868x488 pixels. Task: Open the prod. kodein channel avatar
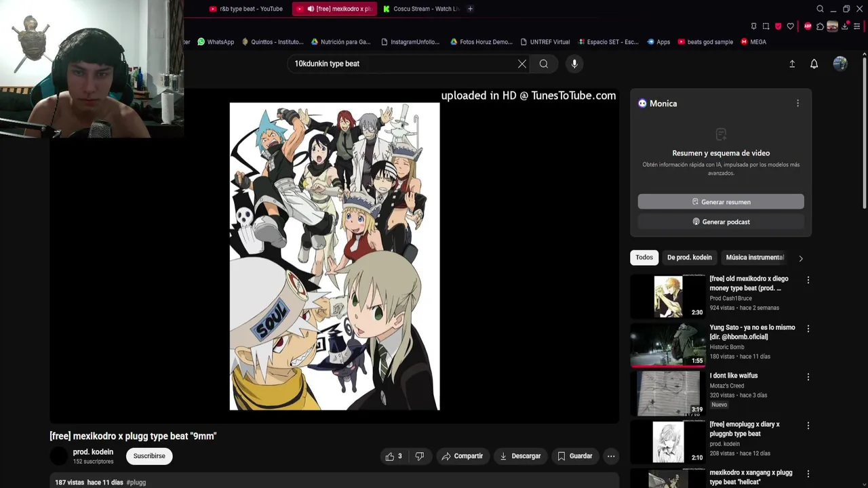coord(59,456)
